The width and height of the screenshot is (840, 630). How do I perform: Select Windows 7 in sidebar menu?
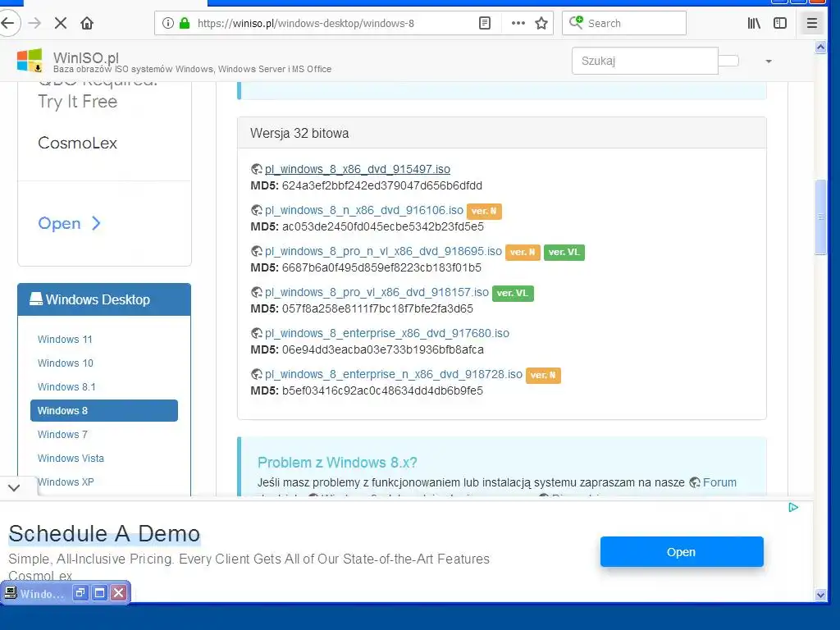tap(62, 435)
